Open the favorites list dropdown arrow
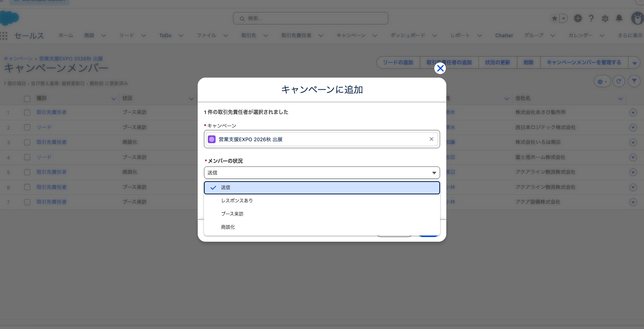 (564, 18)
